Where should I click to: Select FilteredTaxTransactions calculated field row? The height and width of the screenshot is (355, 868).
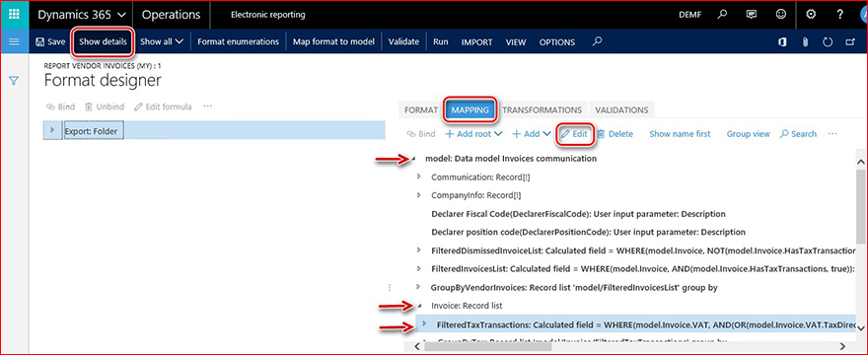[x=635, y=324]
